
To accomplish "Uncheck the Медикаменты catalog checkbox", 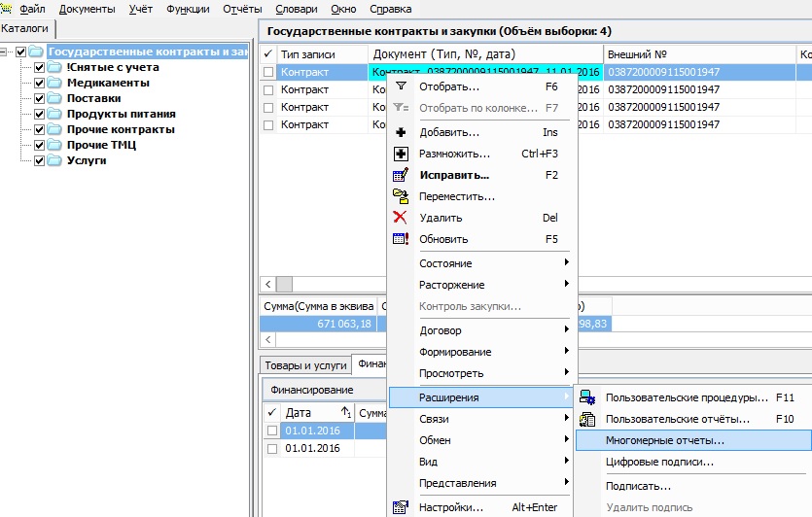I will [x=40, y=83].
